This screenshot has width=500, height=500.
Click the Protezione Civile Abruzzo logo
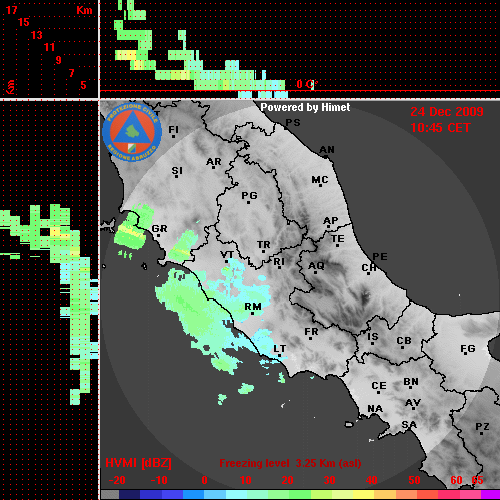point(132,132)
